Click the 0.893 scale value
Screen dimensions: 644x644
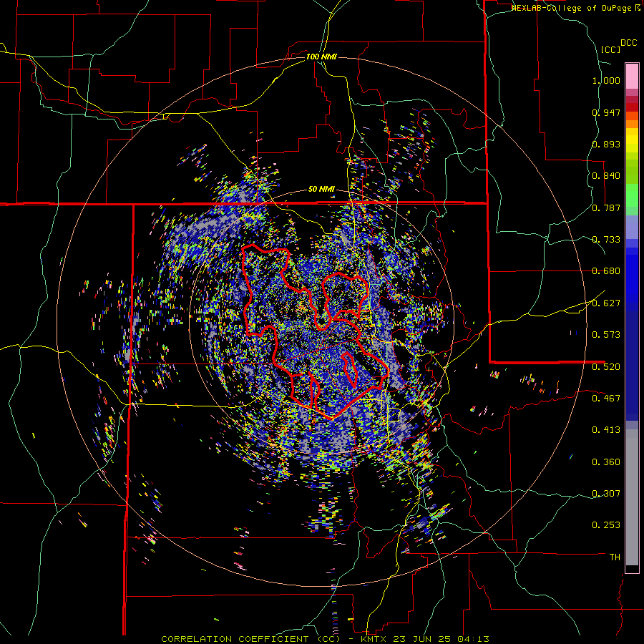point(606,144)
